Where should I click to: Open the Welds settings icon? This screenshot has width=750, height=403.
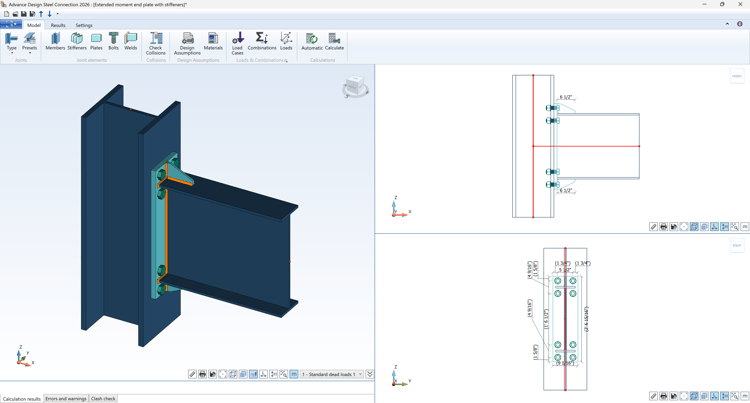coord(131,41)
